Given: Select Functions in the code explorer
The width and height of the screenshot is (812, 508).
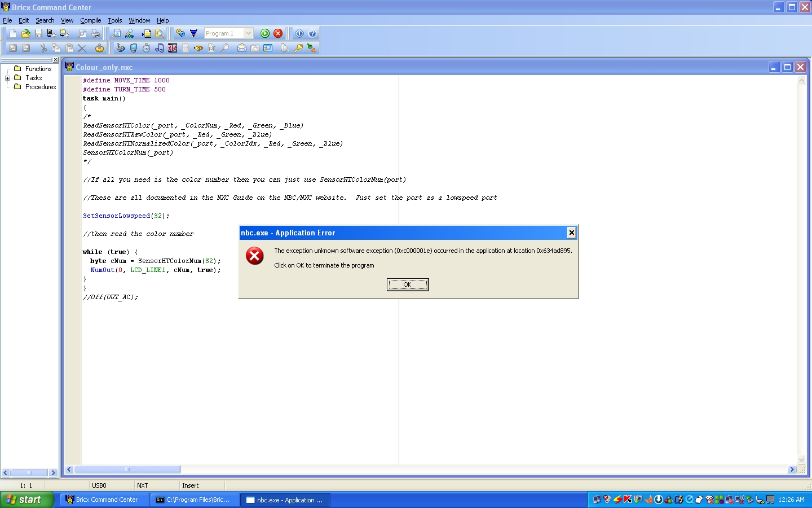Looking at the screenshot, I should pos(38,69).
